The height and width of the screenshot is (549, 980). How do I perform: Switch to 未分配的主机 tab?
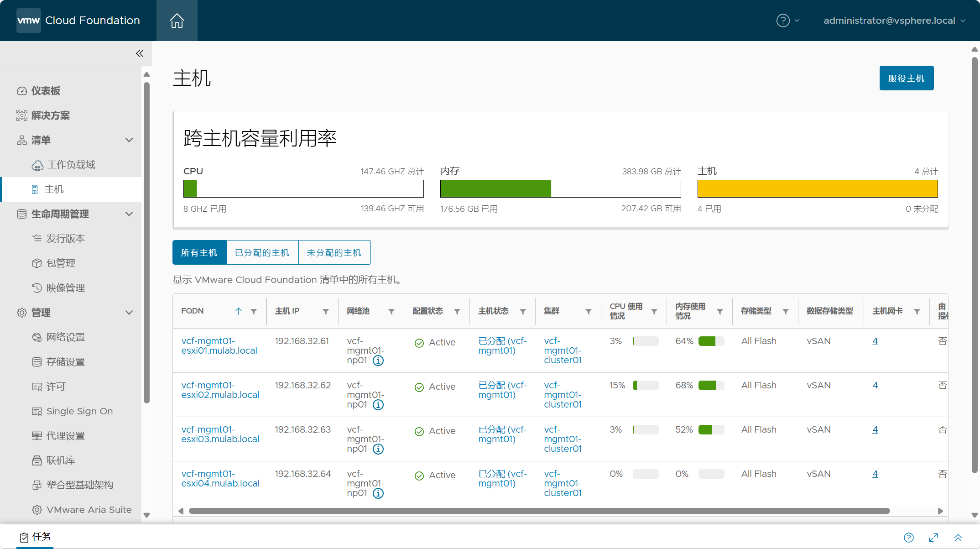(334, 252)
